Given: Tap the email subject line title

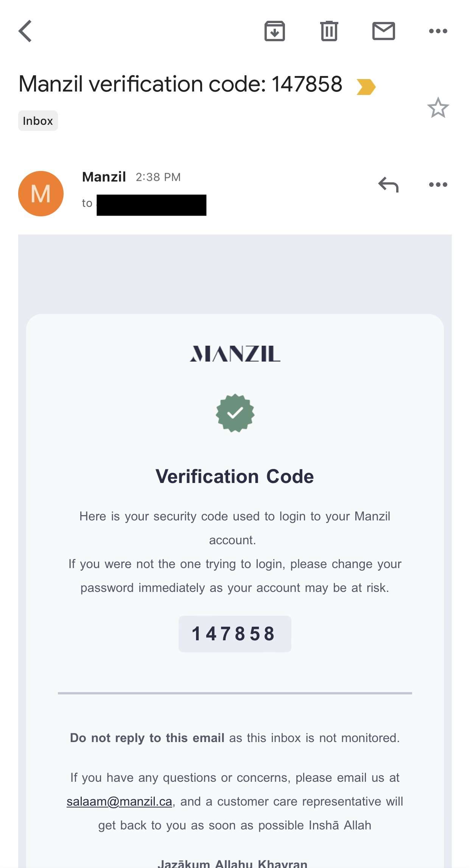Looking at the screenshot, I should 181,84.
